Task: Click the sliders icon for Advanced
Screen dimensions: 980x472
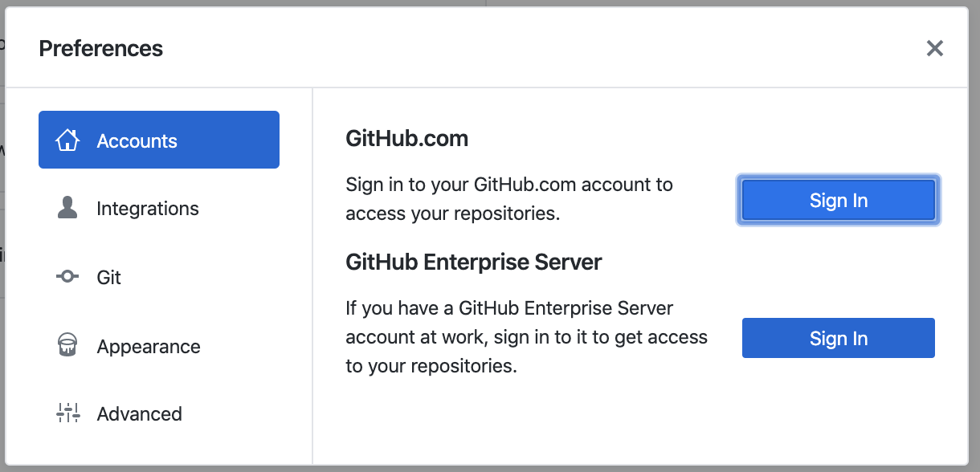Action: [67, 413]
